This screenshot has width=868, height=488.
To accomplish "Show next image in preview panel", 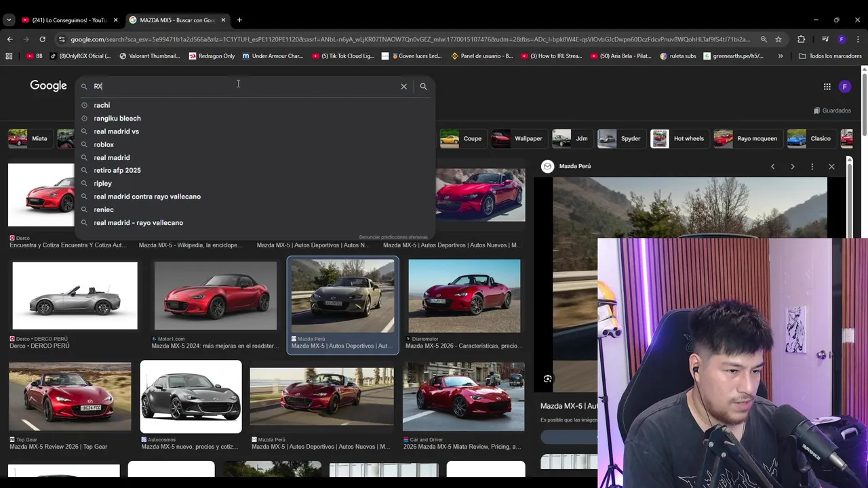I will (792, 166).
